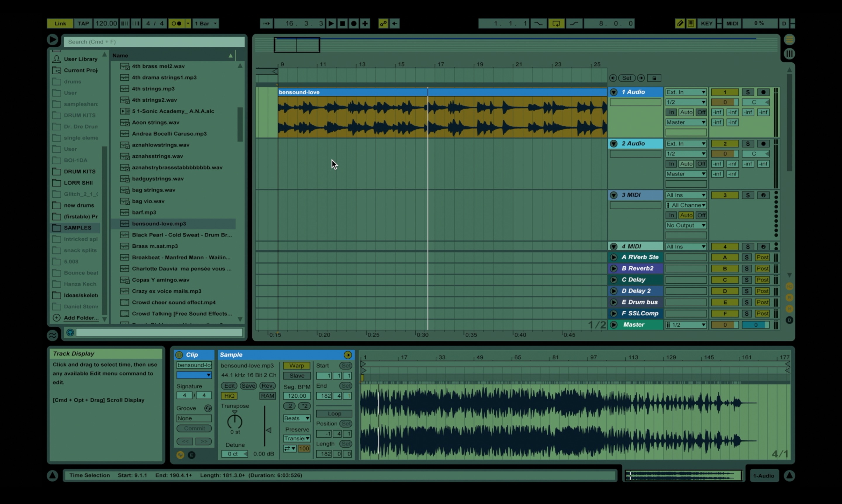
Task: Select the Clip panel tab
Action: [x=192, y=355]
